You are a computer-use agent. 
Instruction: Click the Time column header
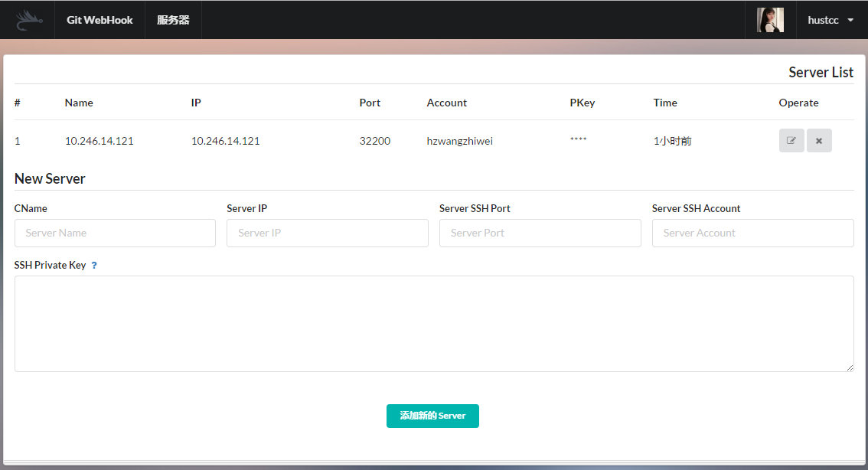(665, 103)
